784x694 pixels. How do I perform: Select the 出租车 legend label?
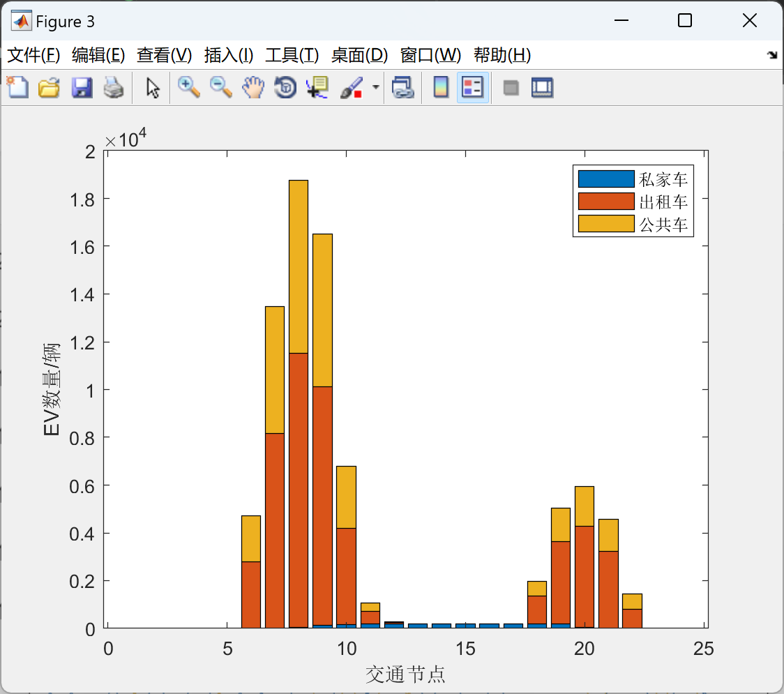point(663,202)
